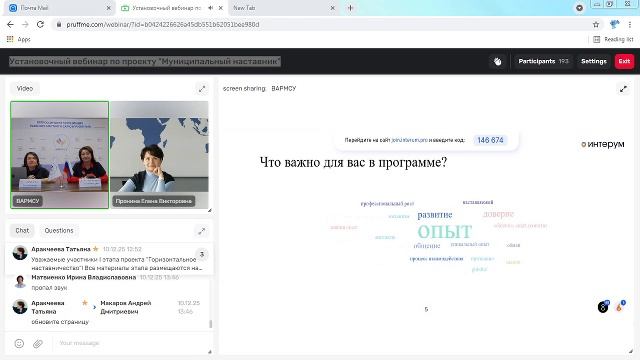Viewport: 640px width, 360px height.
Task: Open the emoji picker in chat
Action: click(19, 343)
